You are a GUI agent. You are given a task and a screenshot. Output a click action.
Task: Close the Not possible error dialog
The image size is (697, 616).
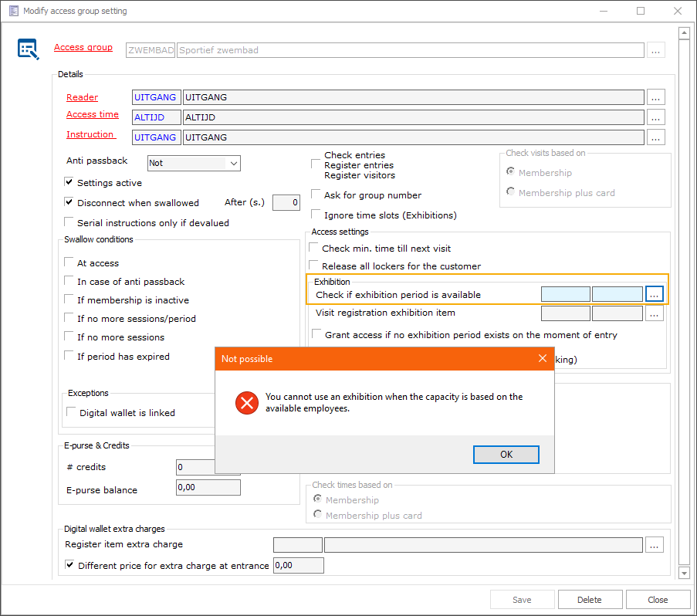tap(541, 358)
